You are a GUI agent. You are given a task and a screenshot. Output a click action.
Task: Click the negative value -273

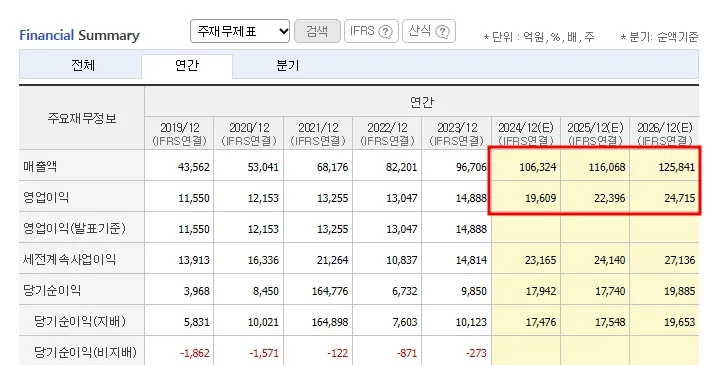(476, 353)
